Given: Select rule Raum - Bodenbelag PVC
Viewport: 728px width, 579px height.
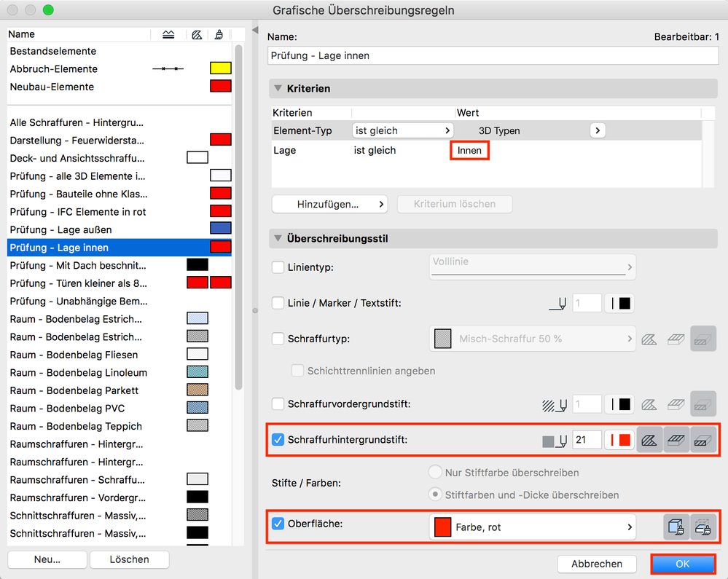Looking at the screenshot, I should 120,409.
